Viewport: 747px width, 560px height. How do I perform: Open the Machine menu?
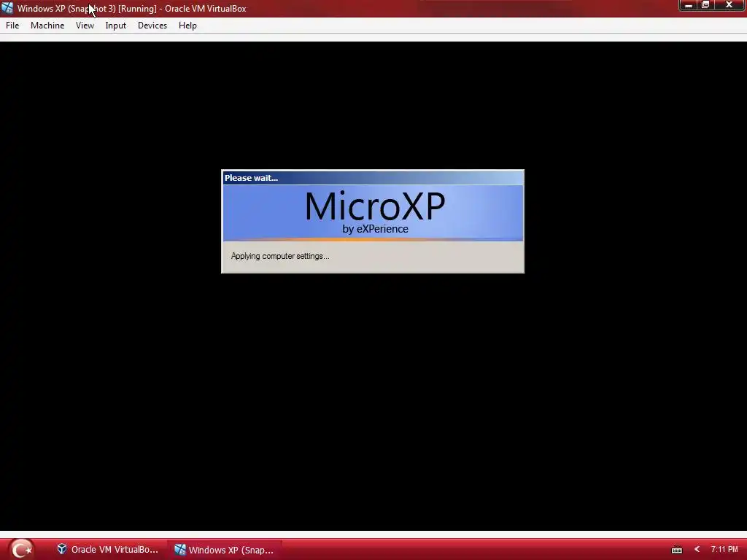[x=47, y=26]
